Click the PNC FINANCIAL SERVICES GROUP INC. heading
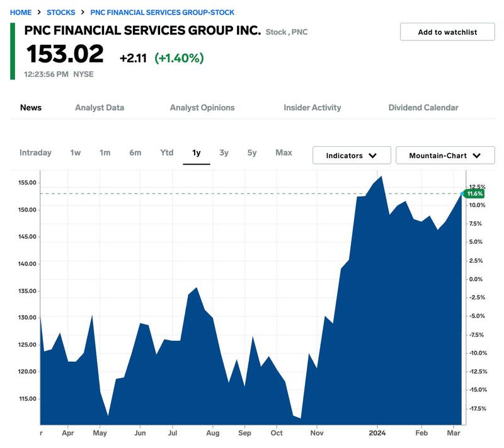 click(x=143, y=30)
